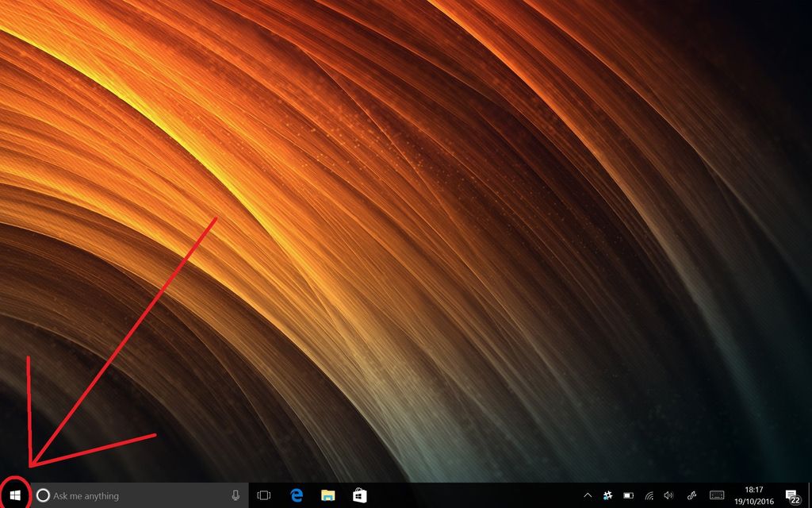Open Task View

(x=263, y=495)
